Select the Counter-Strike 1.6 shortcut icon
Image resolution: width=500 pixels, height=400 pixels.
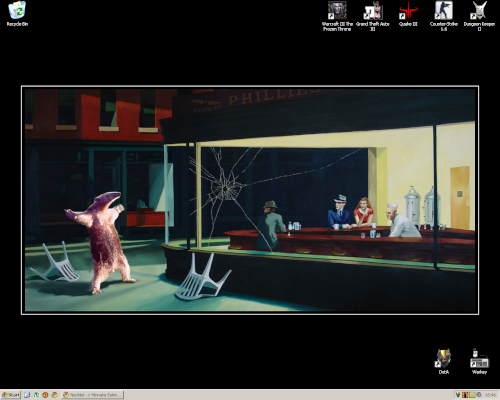(444, 16)
